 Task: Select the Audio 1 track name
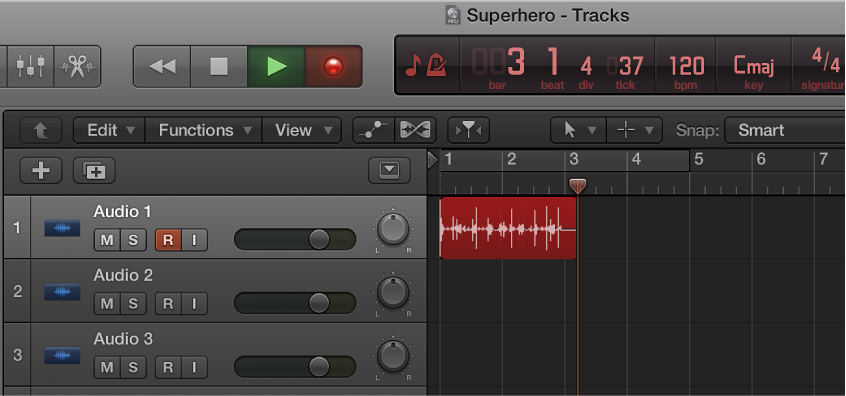[x=122, y=211]
